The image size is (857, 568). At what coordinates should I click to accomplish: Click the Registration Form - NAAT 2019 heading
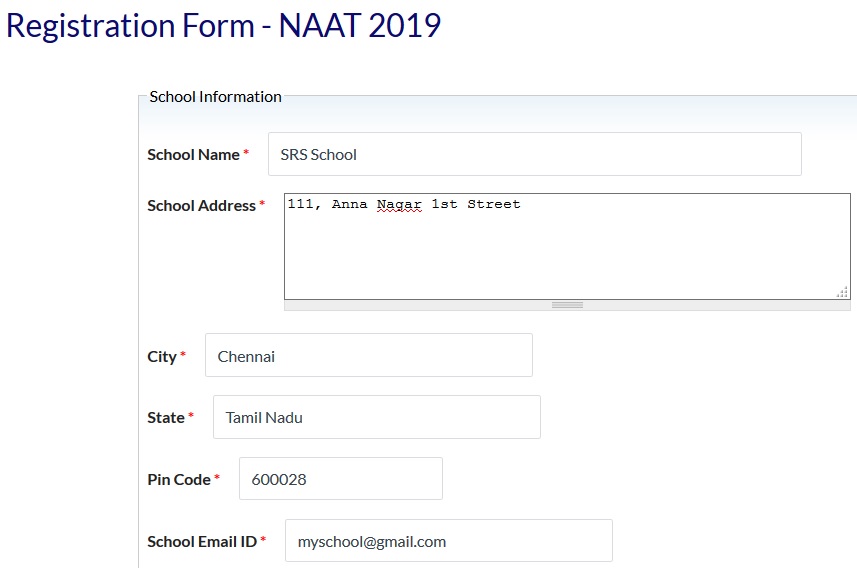pyautogui.click(x=223, y=25)
